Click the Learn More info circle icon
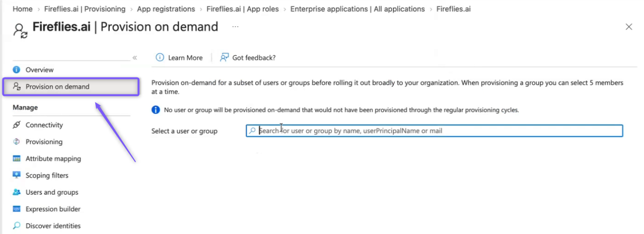 160,58
